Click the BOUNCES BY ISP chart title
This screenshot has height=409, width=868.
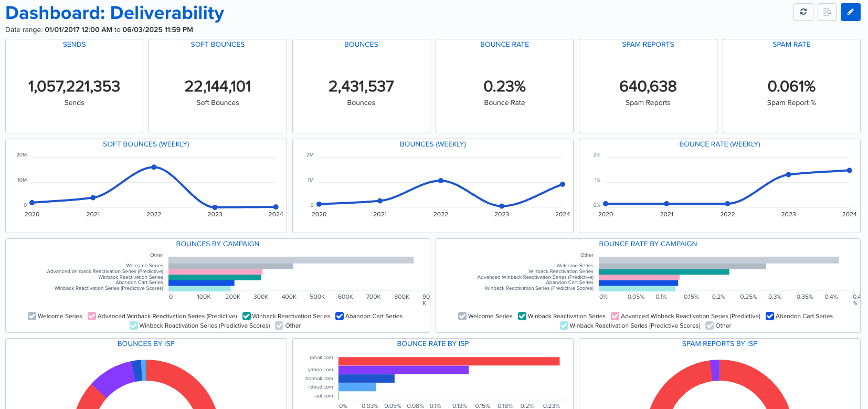point(146,344)
